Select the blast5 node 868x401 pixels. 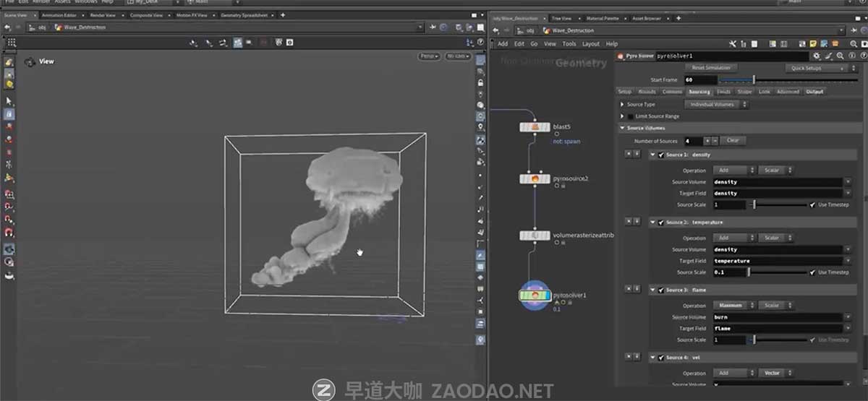tap(534, 127)
